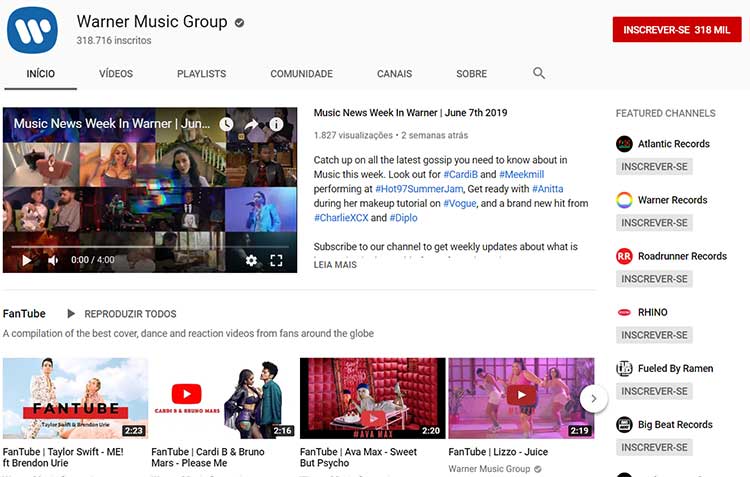Image resolution: width=750 pixels, height=477 pixels.
Task: Click the Watch Later clock icon
Action: tap(226, 124)
